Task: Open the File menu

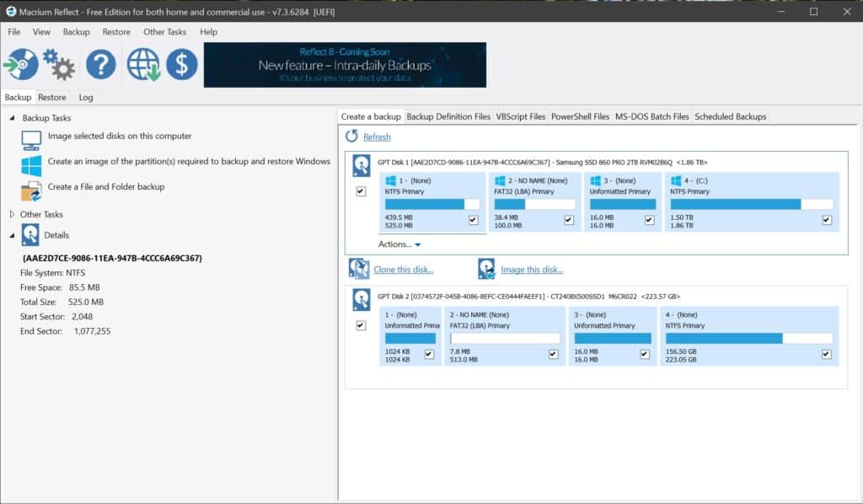Action: [13, 32]
